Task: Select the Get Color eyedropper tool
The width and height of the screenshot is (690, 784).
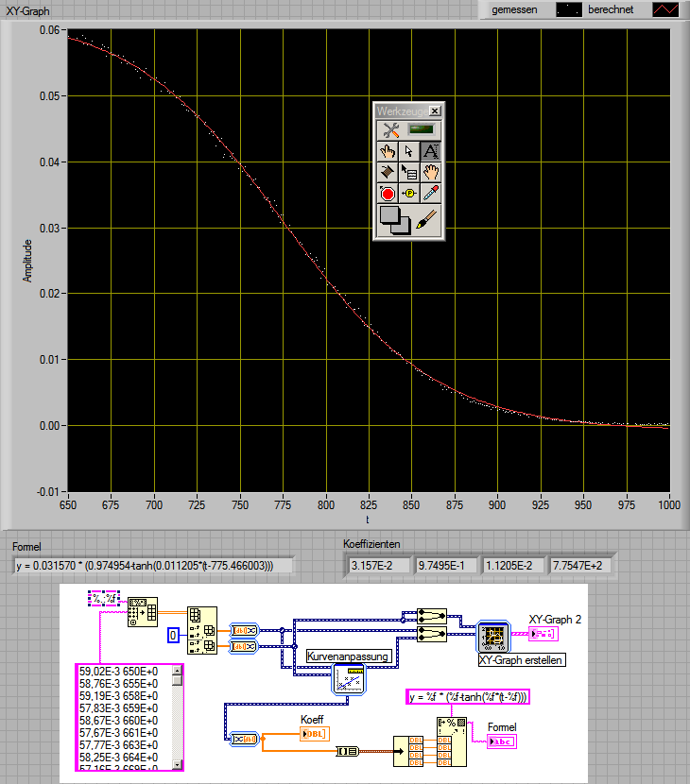Action: pos(430,194)
